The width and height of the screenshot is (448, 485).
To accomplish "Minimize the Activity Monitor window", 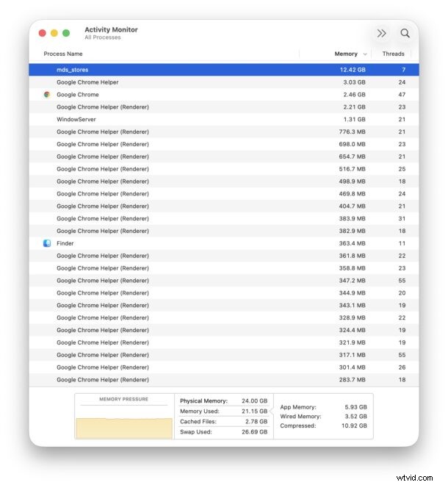I will [54, 33].
